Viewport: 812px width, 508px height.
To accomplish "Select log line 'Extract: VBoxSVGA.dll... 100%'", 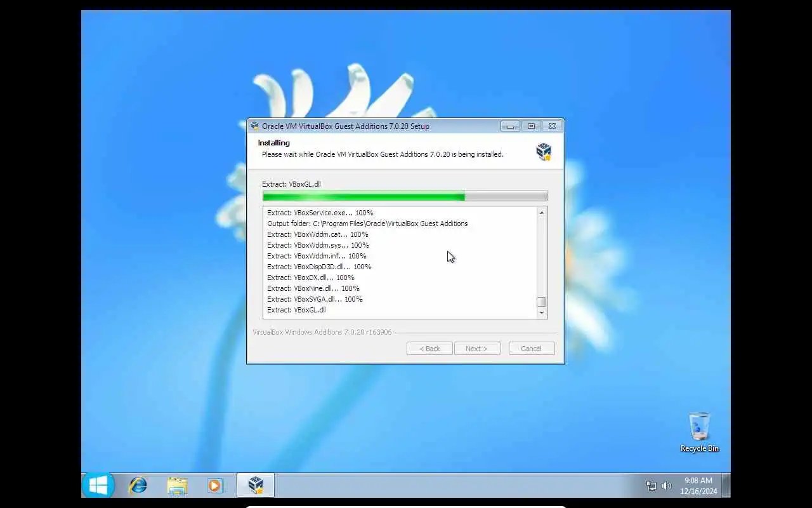I will (x=315, y=299).
